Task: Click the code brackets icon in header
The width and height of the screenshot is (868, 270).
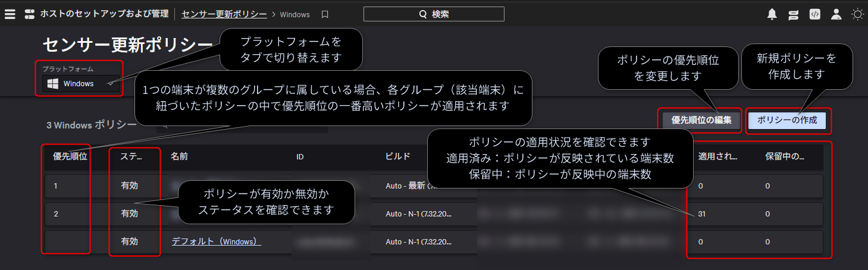Action: click(x=815, y=14)
